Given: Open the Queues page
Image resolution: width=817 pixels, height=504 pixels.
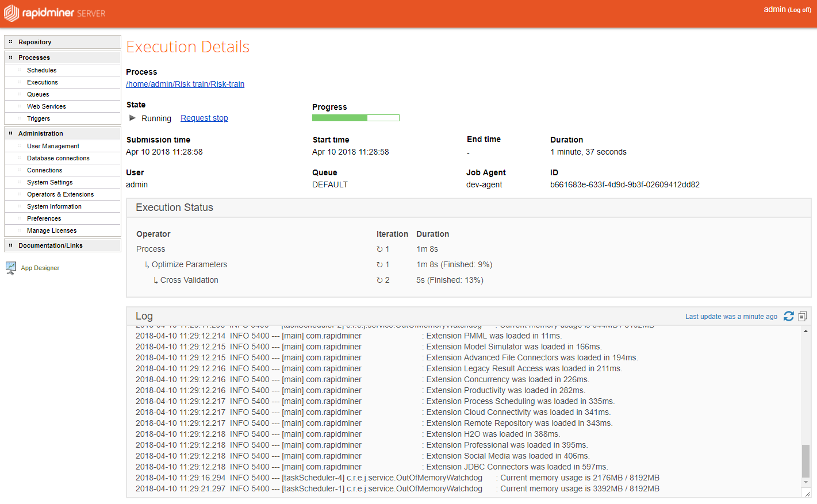Looking at the screenshot, I should (38, 94).
